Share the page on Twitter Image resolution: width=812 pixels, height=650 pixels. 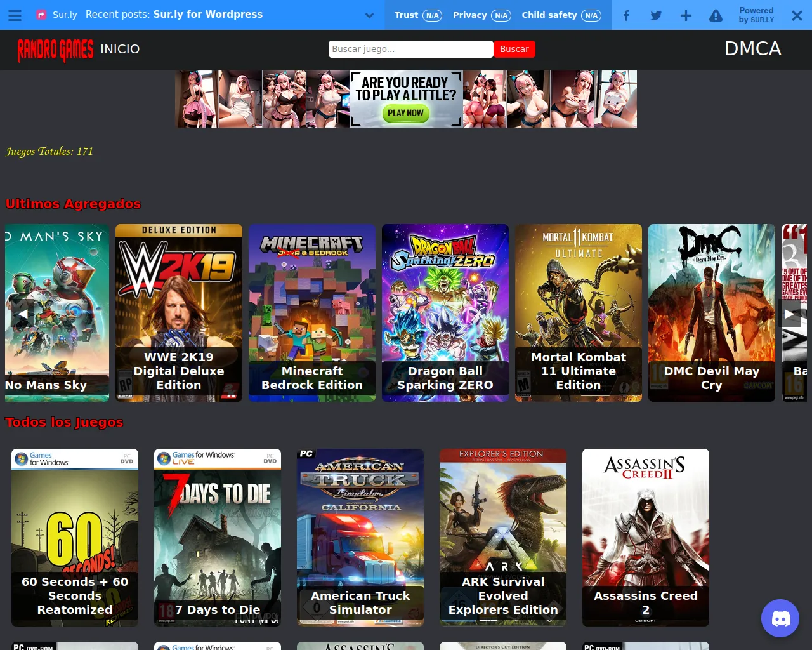(x=656, y=15)
